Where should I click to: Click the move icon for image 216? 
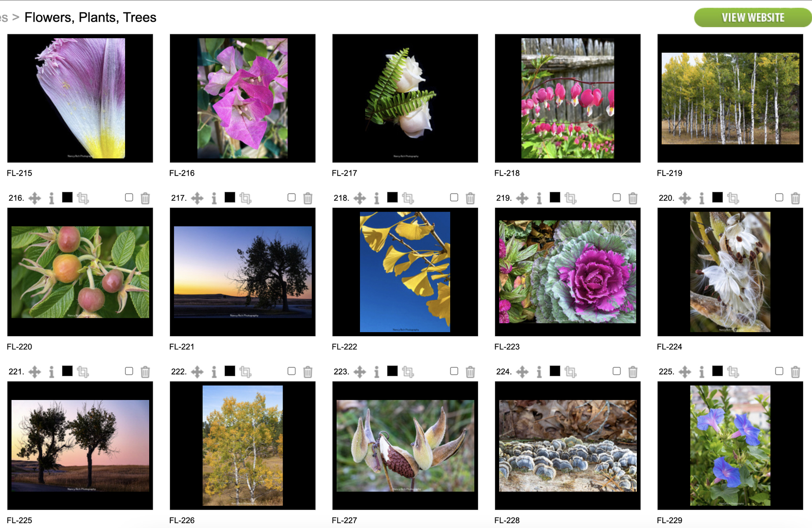click(x=35, y=198)
